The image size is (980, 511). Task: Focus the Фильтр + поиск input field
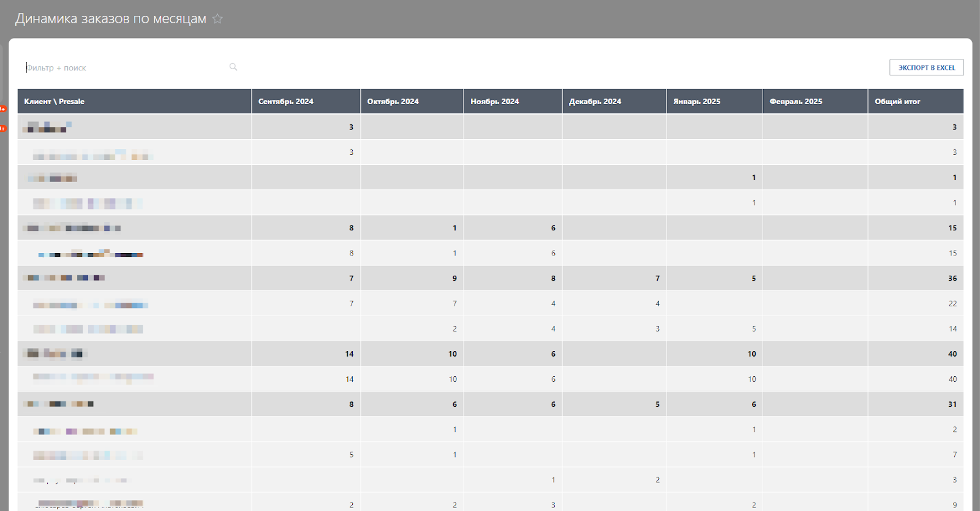[123, 68]
